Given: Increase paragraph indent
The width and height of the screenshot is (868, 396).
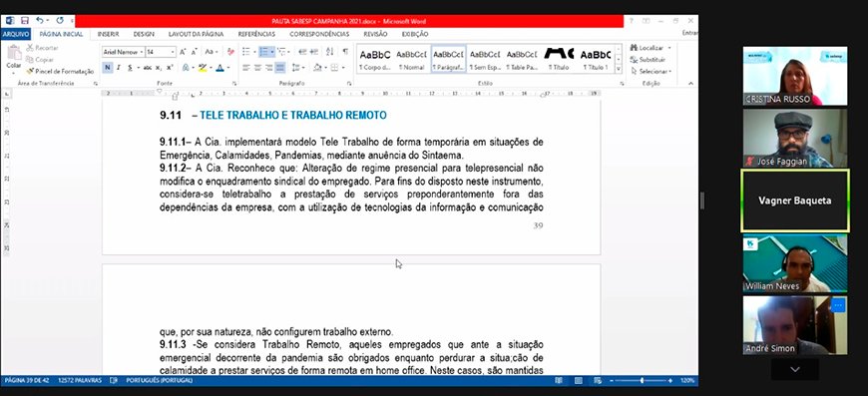Looking at the screenshot, I should [314, 52].
